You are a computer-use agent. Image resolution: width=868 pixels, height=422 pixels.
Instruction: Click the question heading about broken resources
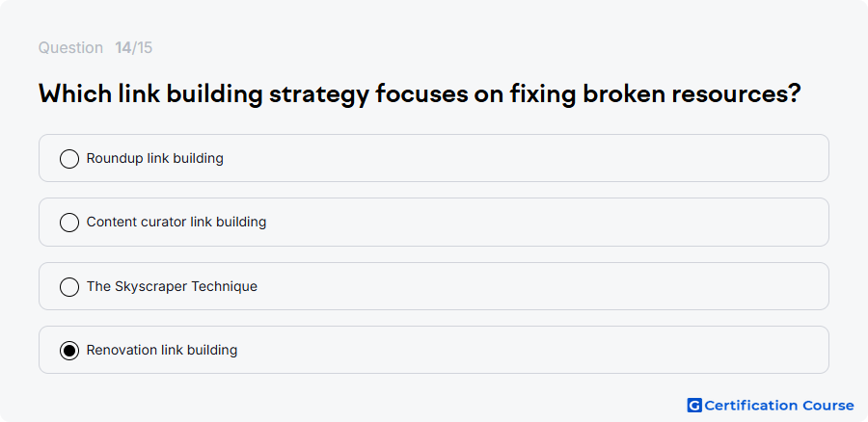point(420,94)
